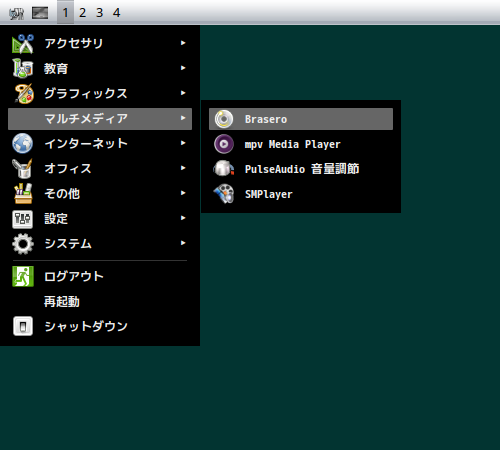Image resolution: width=500 pixels, height=450 pixels.
Task: Open the システム menu category
Action: click(100, 244)
